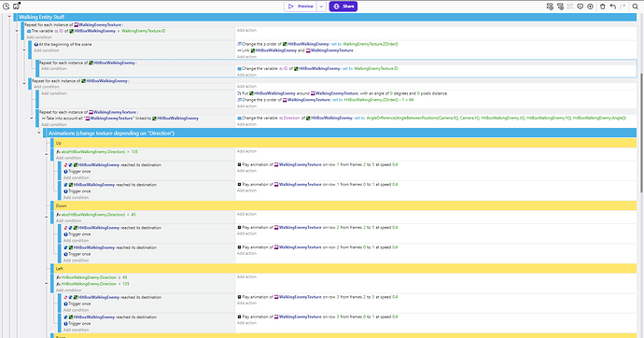Click the globe Share button

click(x=343, y=7)
